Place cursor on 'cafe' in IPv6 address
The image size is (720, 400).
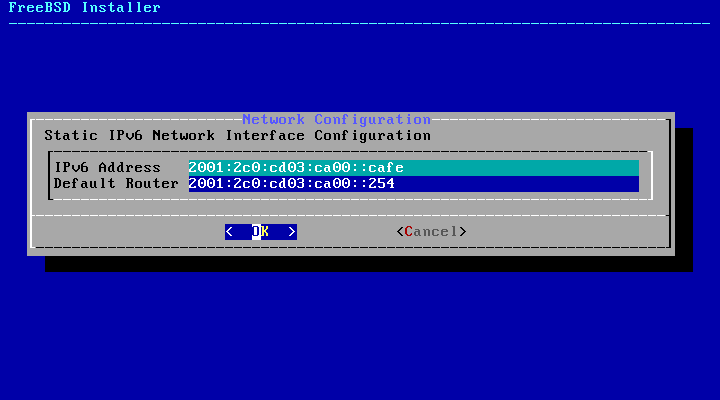387,168
